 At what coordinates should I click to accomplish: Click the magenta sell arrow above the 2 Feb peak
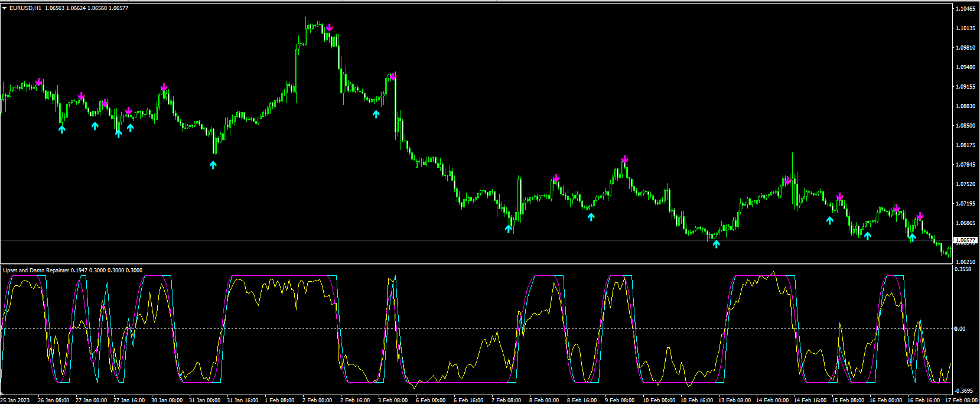point(330,28)
